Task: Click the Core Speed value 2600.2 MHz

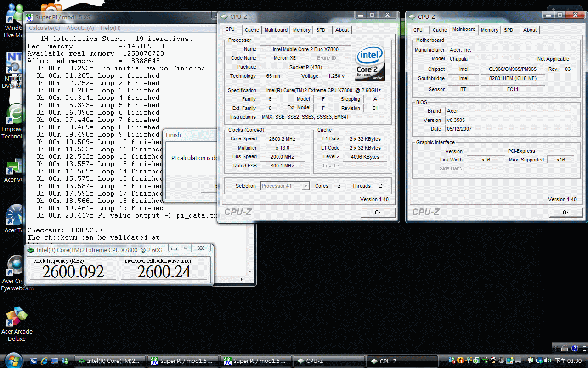Action: point(282,138)
